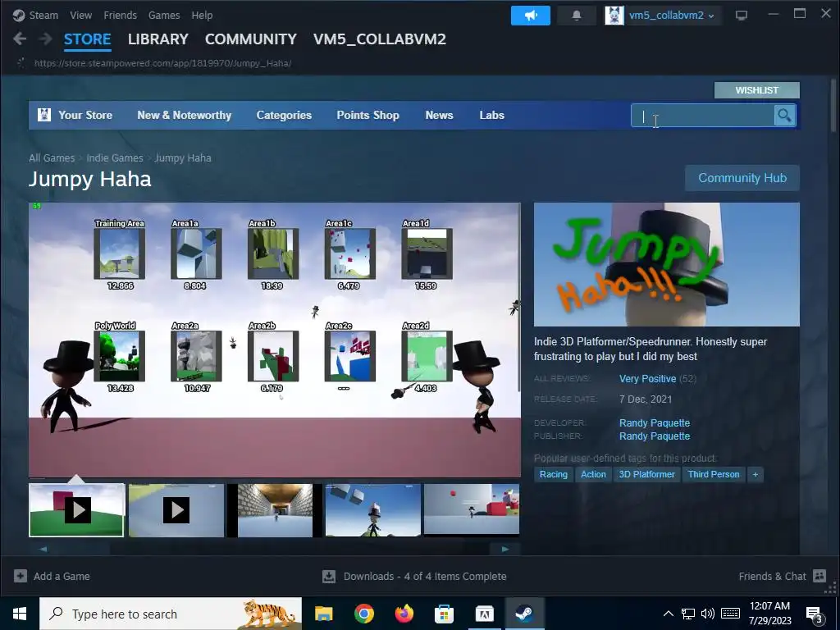This screenshot has width=840, height=630.
Task: Click the Indie Games breadcrumb
Action: [115, 158]
